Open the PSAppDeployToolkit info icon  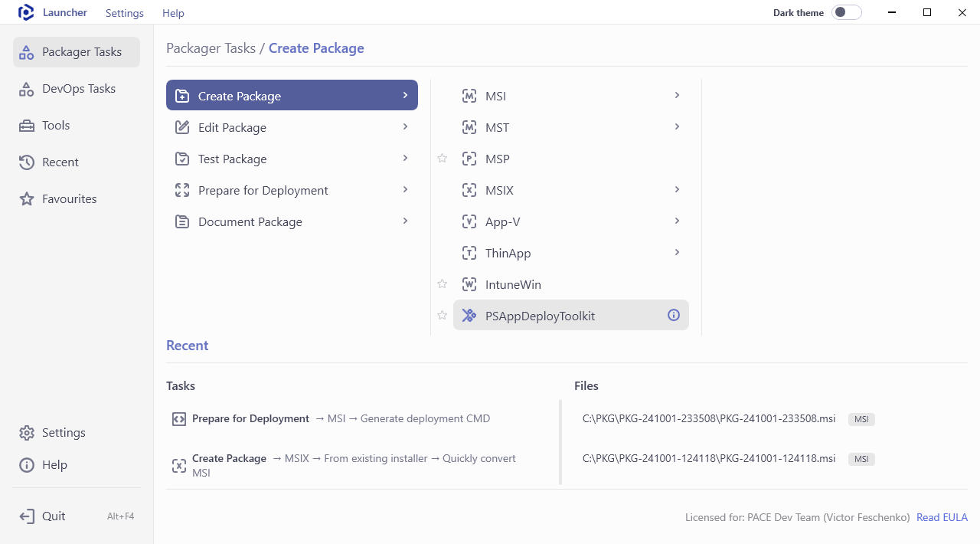(x=674, y=315)
